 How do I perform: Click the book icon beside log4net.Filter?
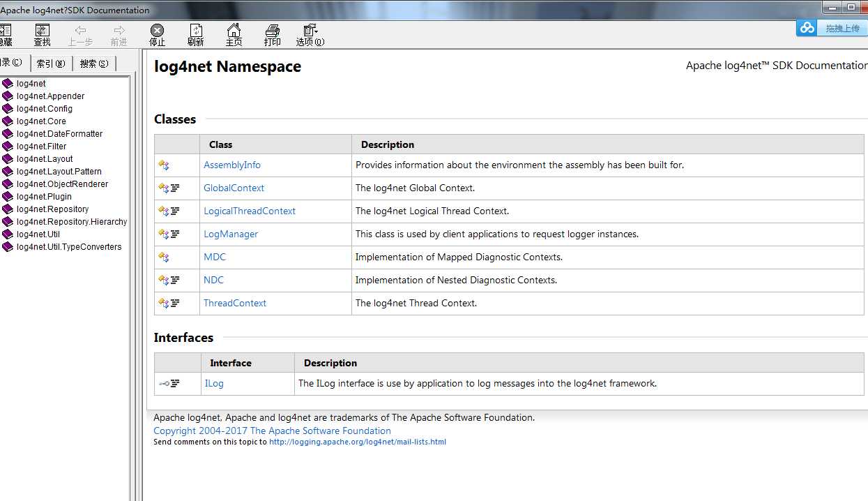tap(8, 147)
